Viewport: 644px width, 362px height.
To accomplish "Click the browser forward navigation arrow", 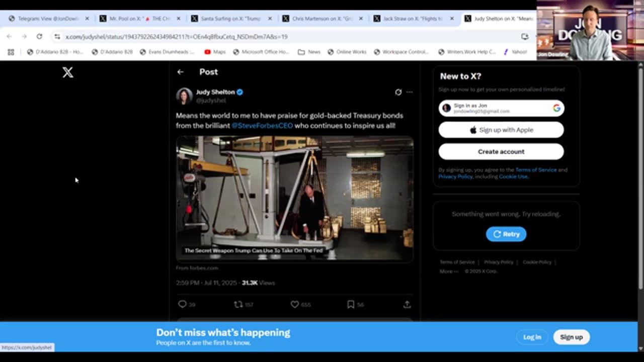I will pos(24,36).
